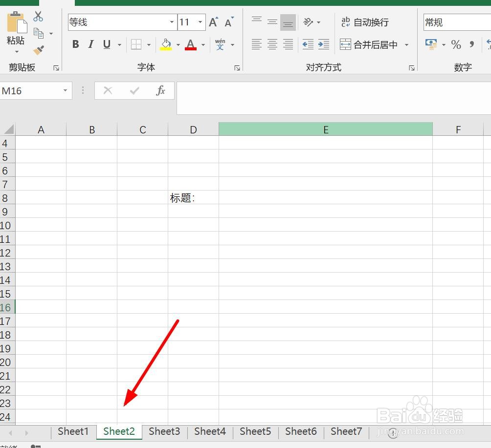The image size is (491, 448).
Task: Click the cell containing 标题:
Action: [x=193, y=198]
